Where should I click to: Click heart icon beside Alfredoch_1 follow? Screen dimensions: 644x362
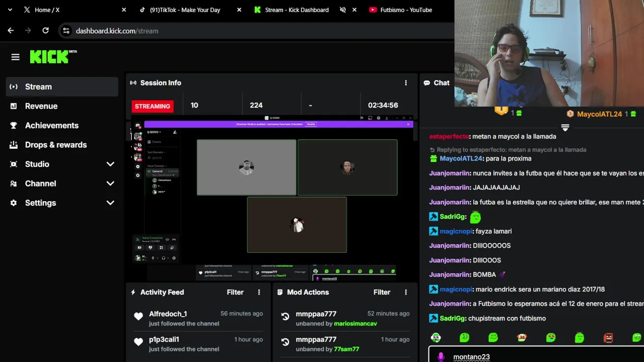[x=138, y=316]
